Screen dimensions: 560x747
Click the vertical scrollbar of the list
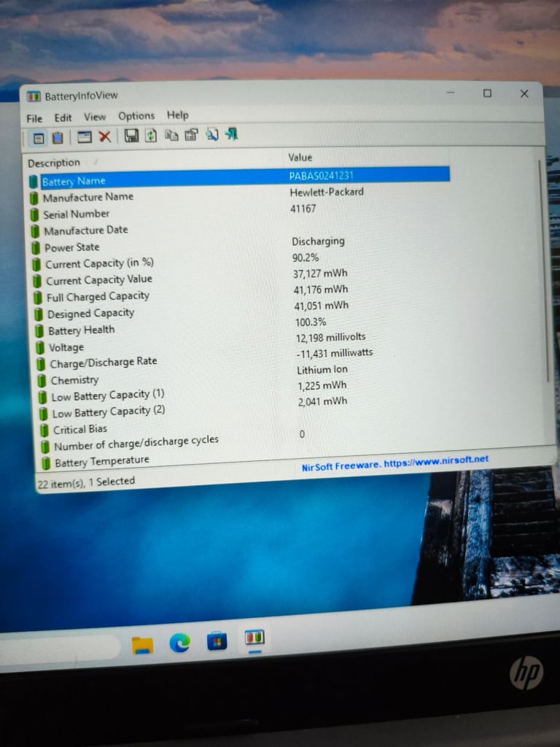[x=544, y=271]
